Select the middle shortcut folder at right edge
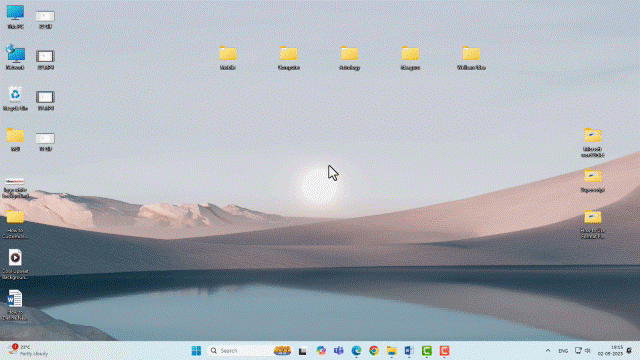 coord(593,180)
